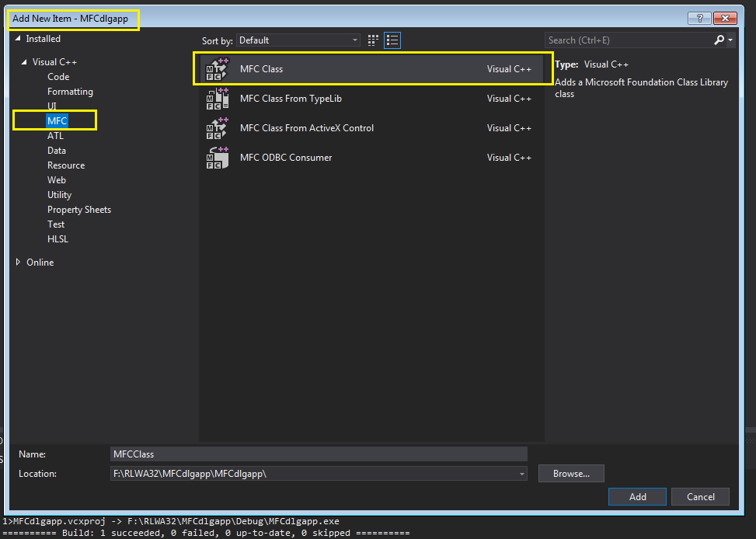Image resolution: width=756 pixels, height=539 pixels.
Task: Focus the Search (Ctrl+E) box
Action: (x=629, y=40)
